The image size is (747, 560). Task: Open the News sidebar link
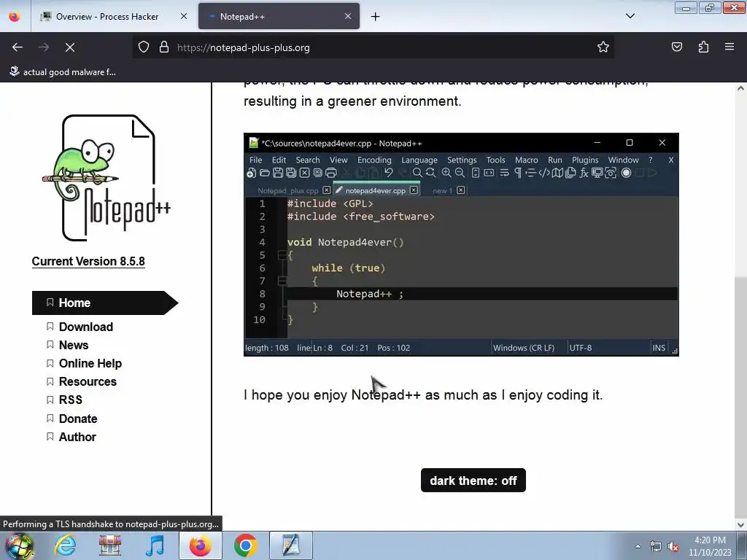click(x=74, y=345)
